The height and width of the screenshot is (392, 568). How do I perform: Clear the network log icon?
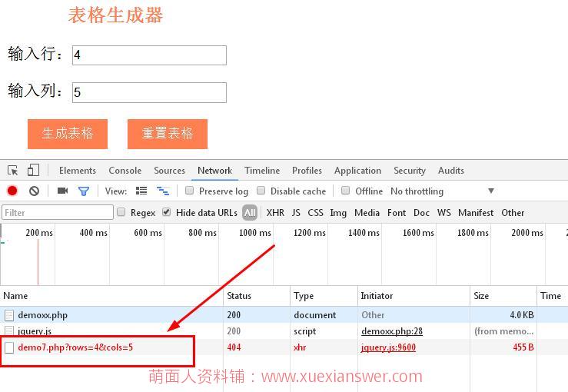(35, 191)
